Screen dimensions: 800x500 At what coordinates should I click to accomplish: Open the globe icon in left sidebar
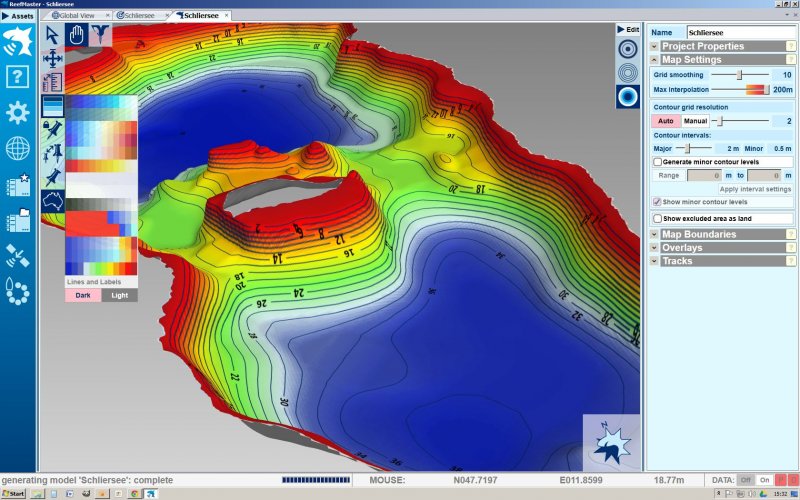17,149
